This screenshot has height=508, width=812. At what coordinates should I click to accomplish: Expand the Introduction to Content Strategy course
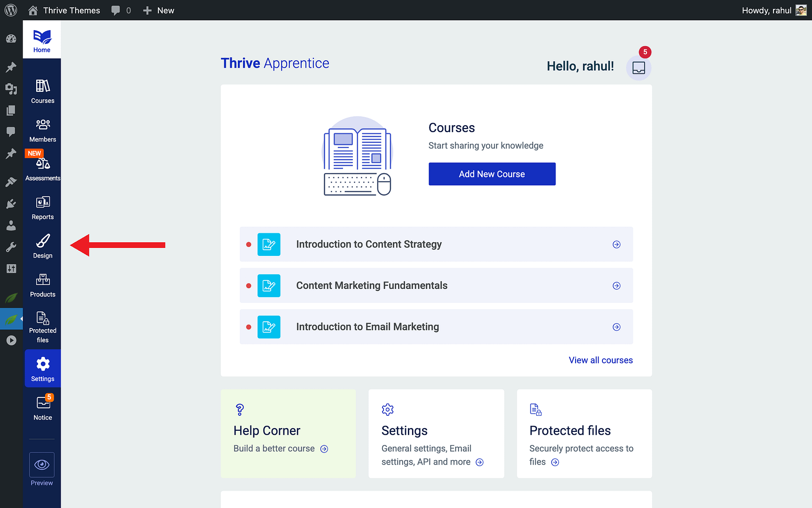[x=616, y=244]
